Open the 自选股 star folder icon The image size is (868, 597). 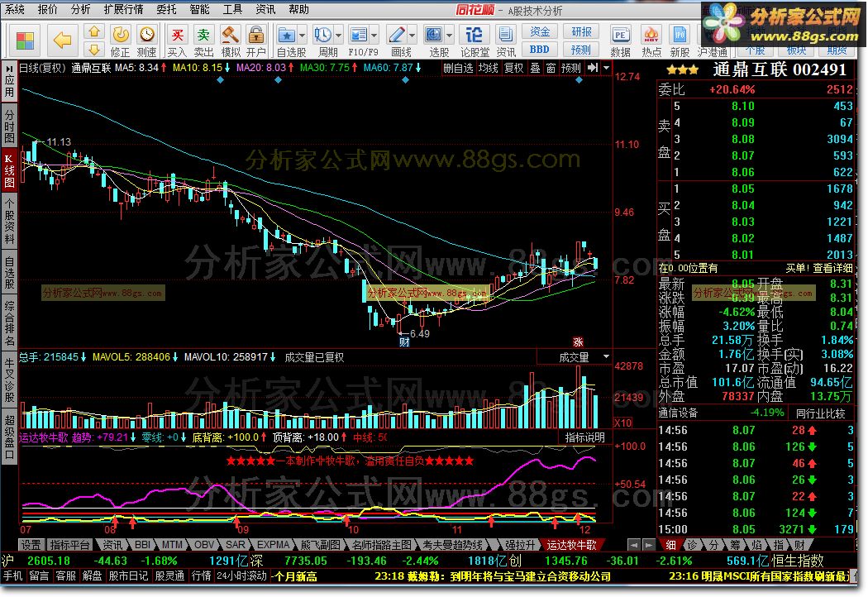coord(286,35)
